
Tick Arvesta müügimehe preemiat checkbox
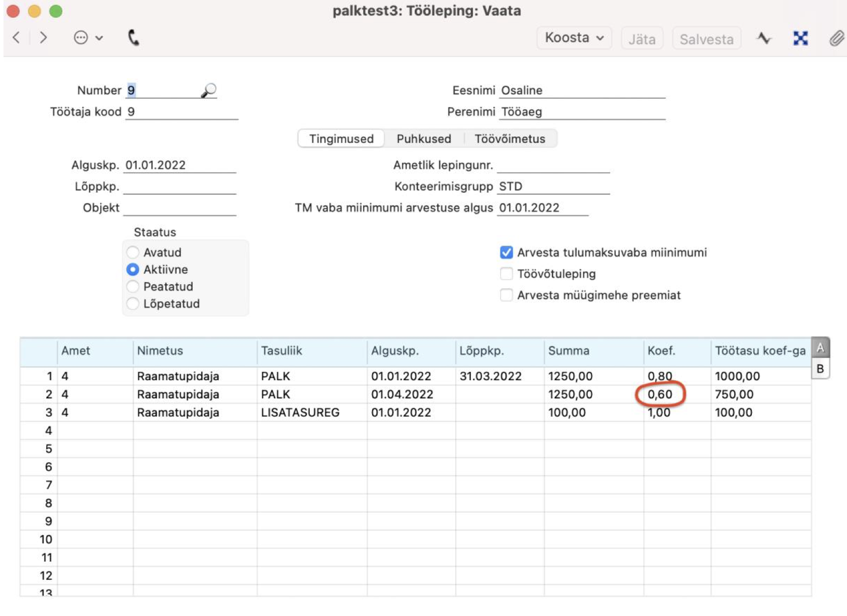506,295
